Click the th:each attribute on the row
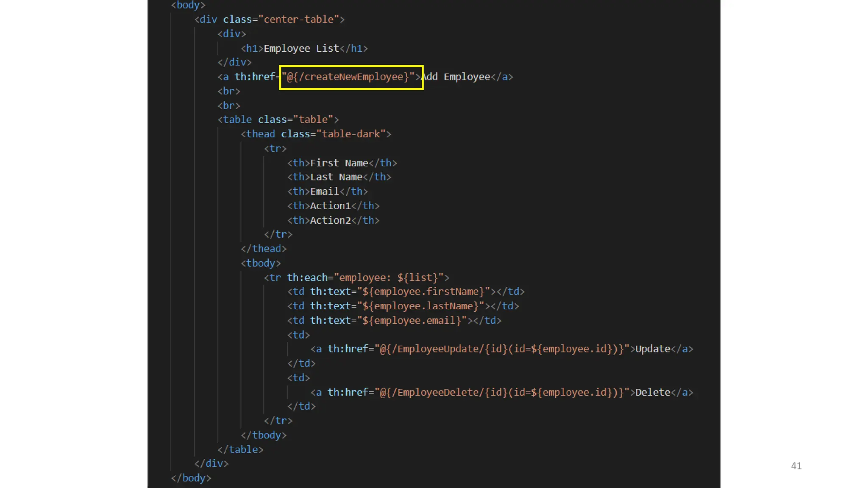Image resolution: width=868 pixels, height=488 pixels. pyautogui.click(x=307, y=278)
